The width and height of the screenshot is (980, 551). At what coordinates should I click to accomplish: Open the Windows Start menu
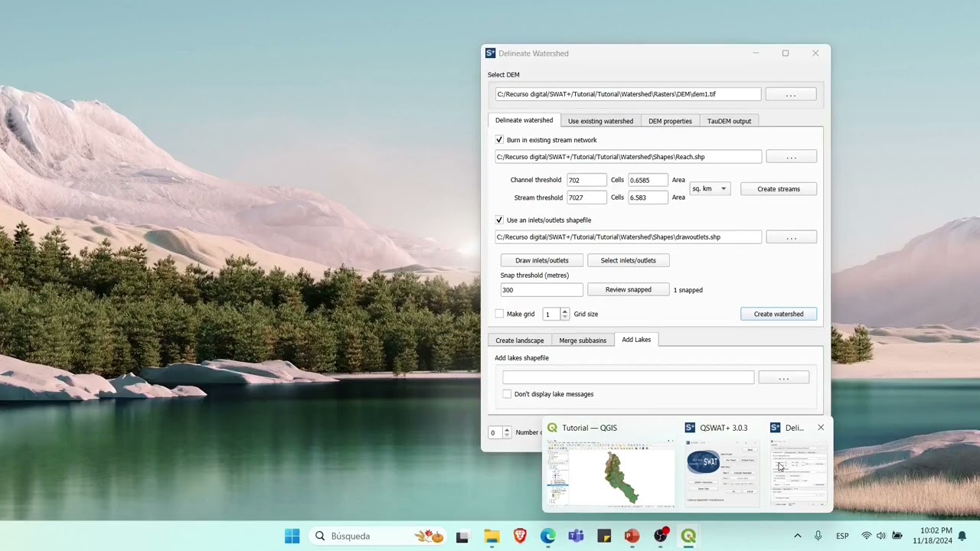tap(292, 536)
